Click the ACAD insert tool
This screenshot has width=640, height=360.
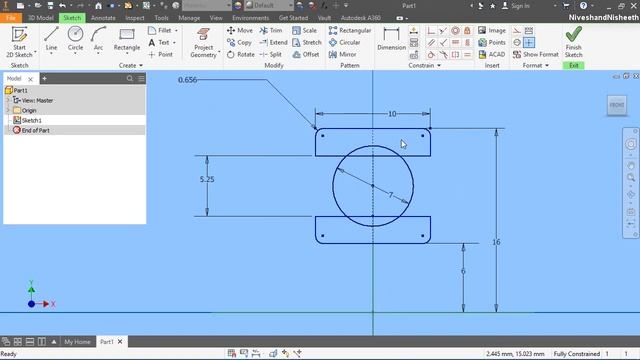coord(492,54)
